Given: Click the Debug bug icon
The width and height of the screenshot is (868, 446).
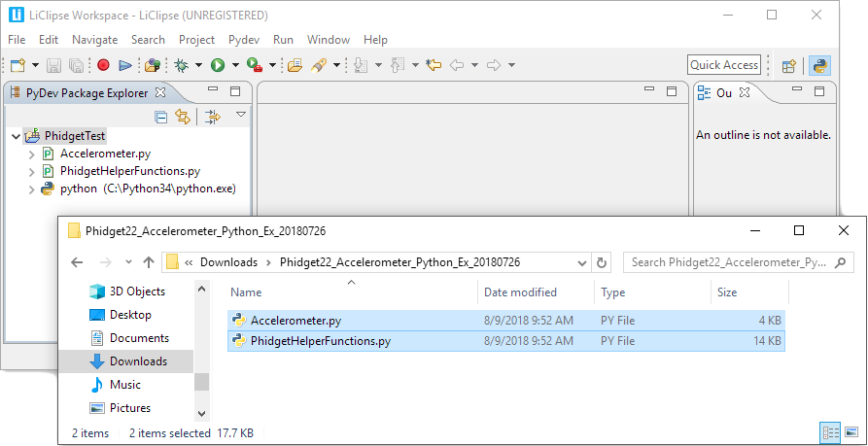Looking at the screenshot, I should pyautogui.click(x=181, y=65).
